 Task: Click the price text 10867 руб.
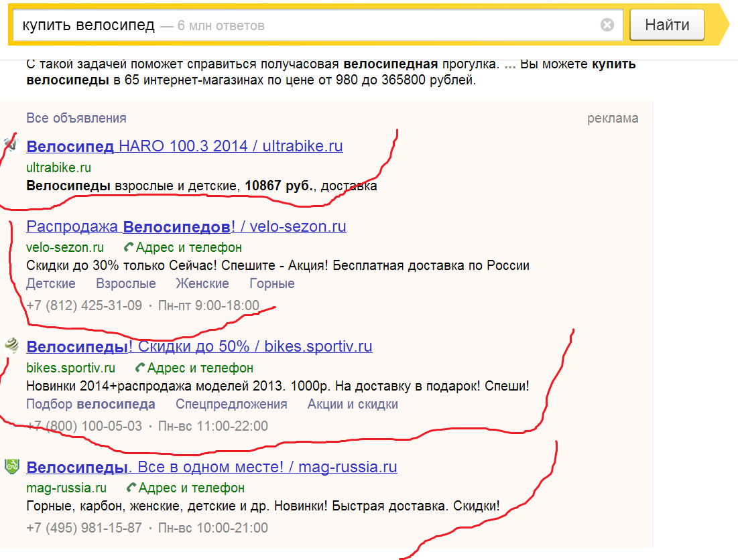[x=280, y=186]
